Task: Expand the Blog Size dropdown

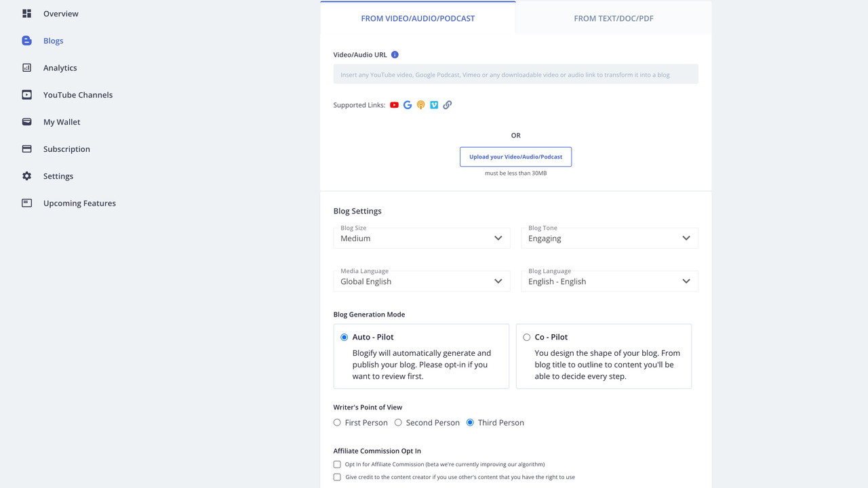Action: pyautogui.click(x=421, y=238)
